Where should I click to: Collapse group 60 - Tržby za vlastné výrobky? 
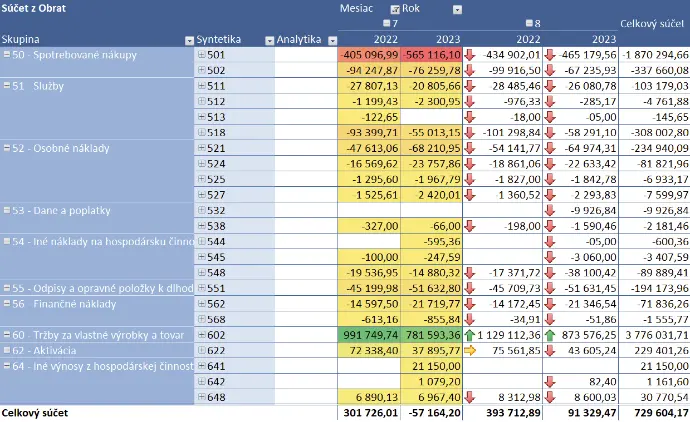[7, 335]
